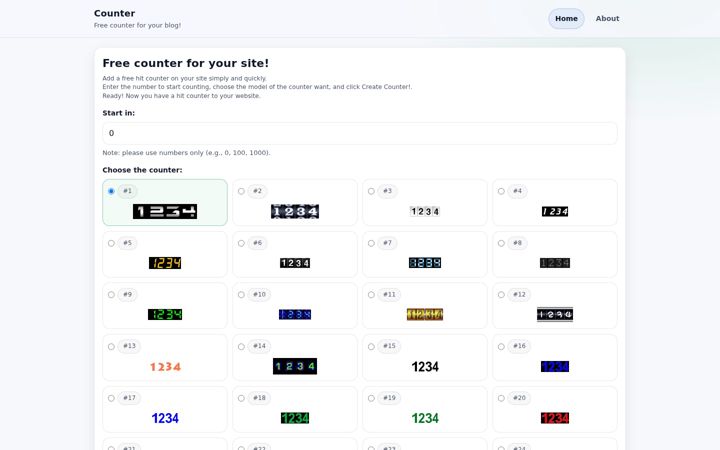The width and height of the screenshot is (720, 450).
Task: Click the golden counter preview #11
Action: tap(425, 315)
